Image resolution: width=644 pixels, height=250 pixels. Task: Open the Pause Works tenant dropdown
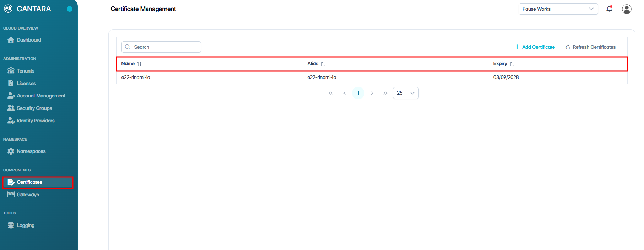pyautogui.click(x=558, y=9)
